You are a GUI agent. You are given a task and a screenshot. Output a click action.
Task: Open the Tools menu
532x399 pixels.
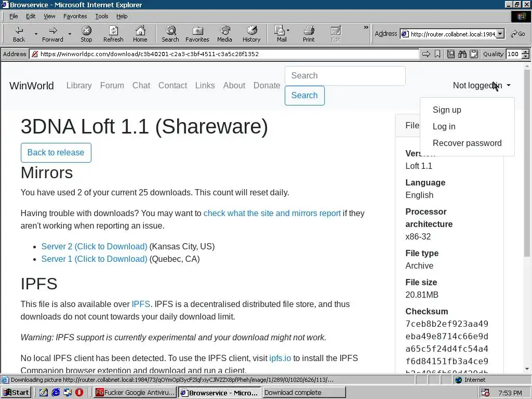(101, 16)
